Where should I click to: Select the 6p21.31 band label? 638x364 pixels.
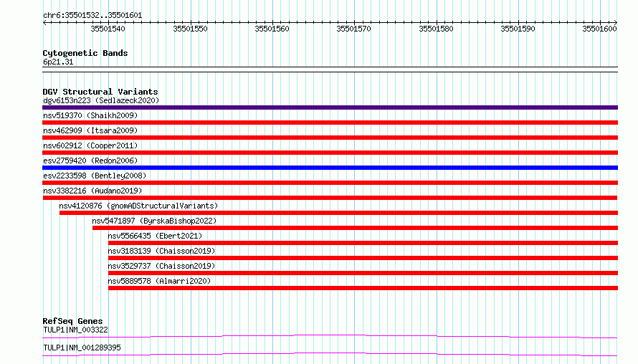coord(58,62)
